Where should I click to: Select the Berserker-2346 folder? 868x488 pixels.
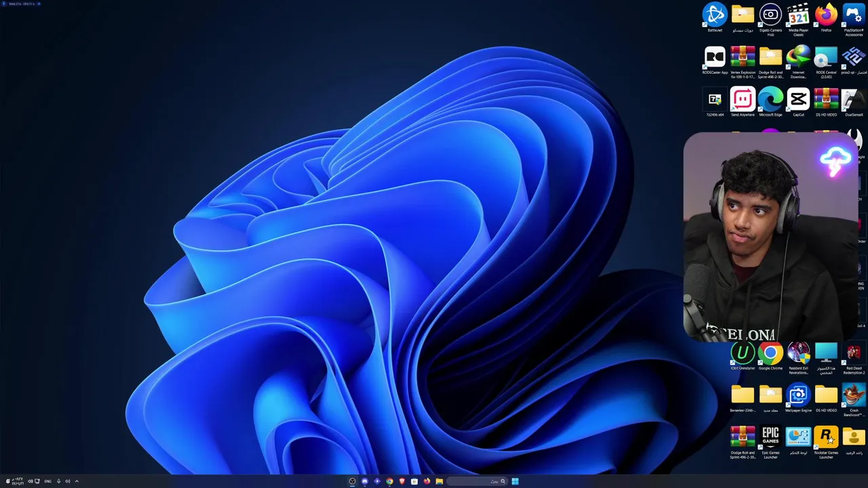click(743, 398)
